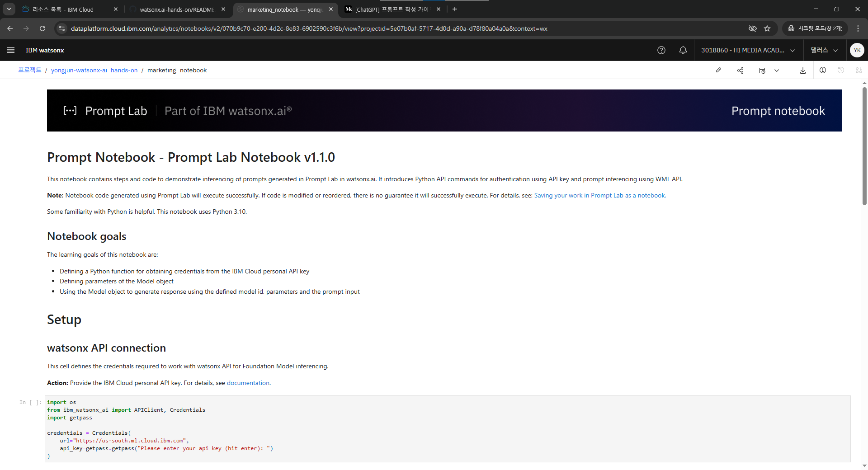Click the 'Setup' heading

[64, 320]
